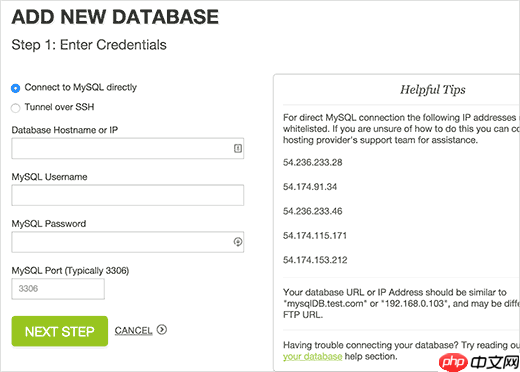Click the php logo watermark
This screenshot has width=520, height=372.
(x=452, y=362)
